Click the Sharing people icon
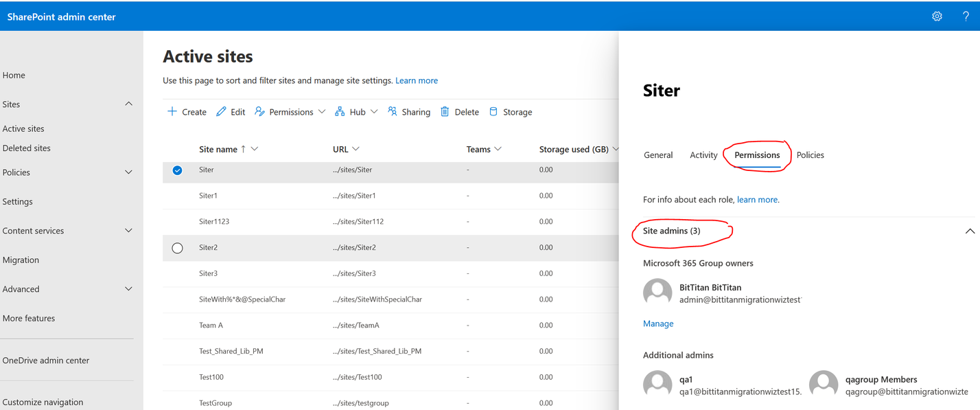980x410 pixels. point(393,111)
